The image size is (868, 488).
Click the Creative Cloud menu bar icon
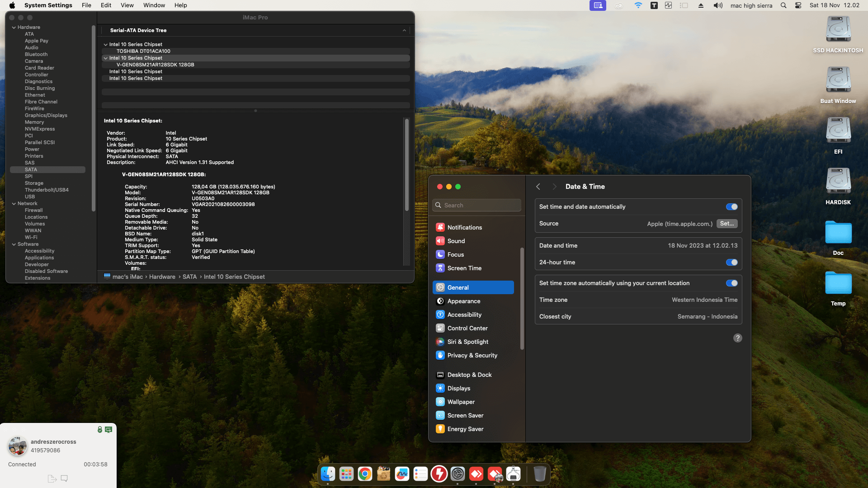(619, 5)
